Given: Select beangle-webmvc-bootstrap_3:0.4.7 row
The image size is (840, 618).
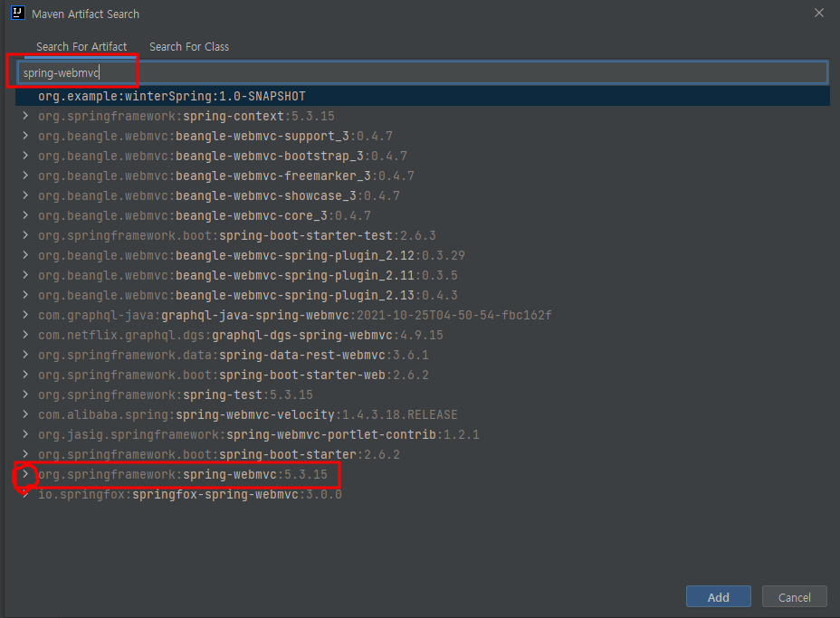Looking at the screenshot, I should pos(423,156).
